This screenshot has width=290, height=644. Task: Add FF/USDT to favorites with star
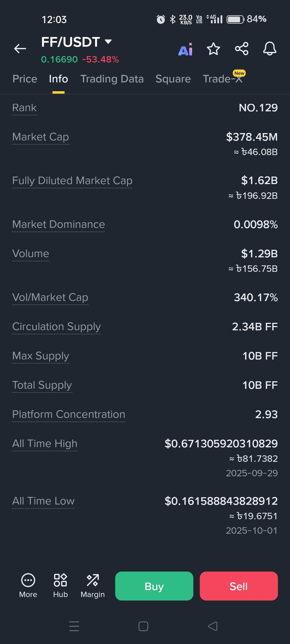(x=213, y=49)
